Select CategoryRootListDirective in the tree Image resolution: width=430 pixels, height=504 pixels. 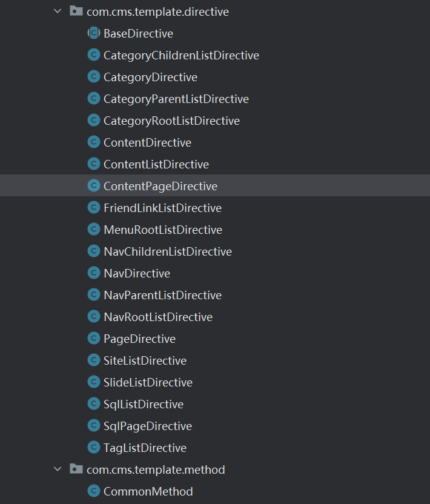pyautogui.click(x=171, y=121)
